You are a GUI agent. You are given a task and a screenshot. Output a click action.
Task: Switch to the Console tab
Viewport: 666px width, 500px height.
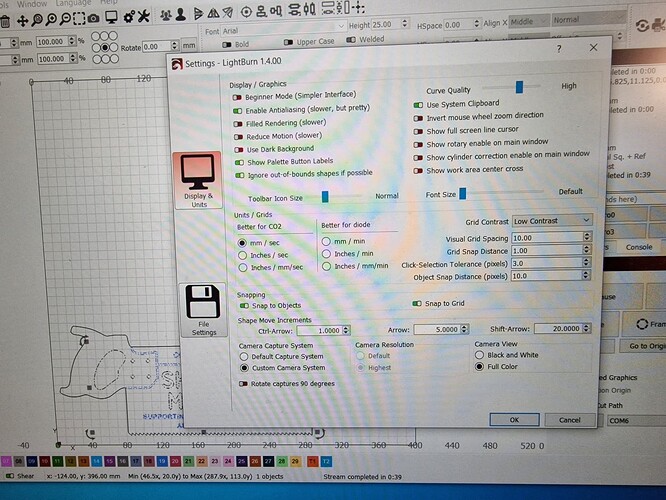(638, 247)
